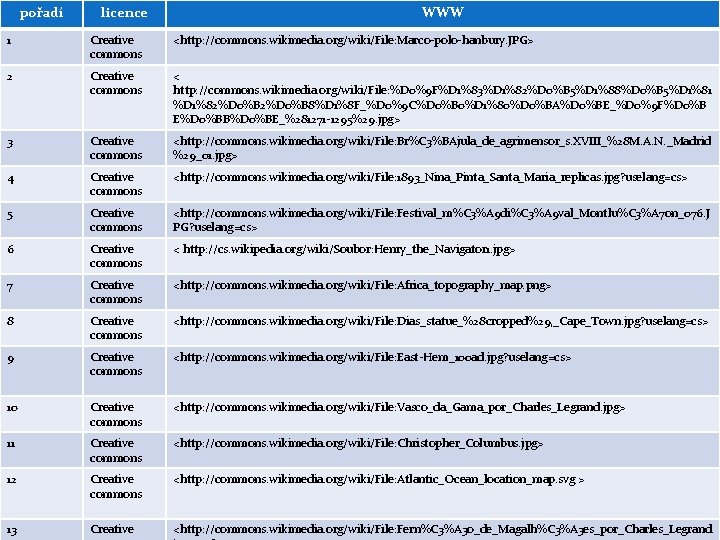Open the Nina_Pinta_Santa_Maria_replicas link
The height and width of the screenshot is (540, 720).
430,177
